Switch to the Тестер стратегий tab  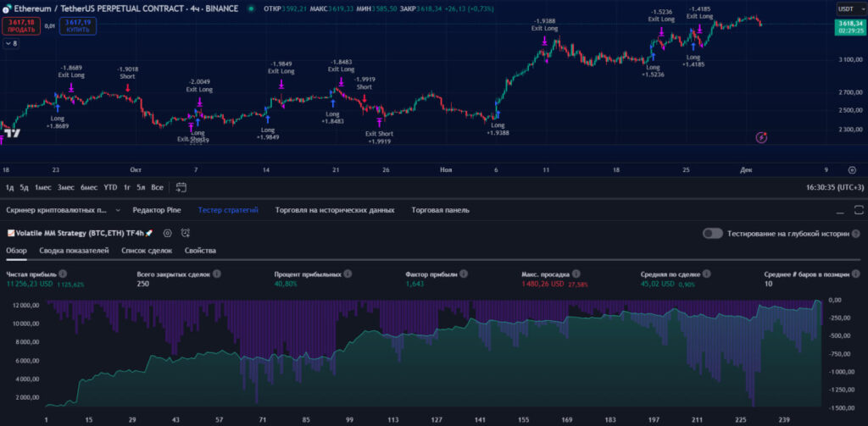pyautogui.click(x=228, y=210)
